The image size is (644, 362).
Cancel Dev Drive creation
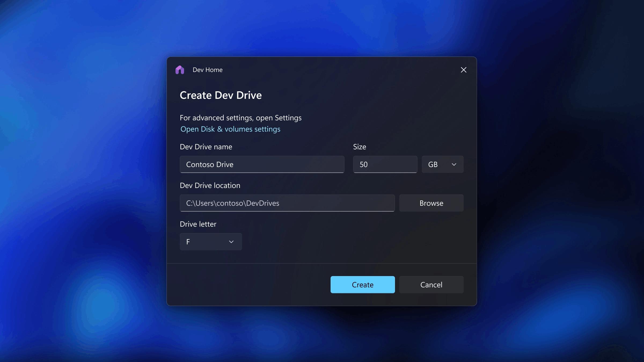tap(431, 285)
